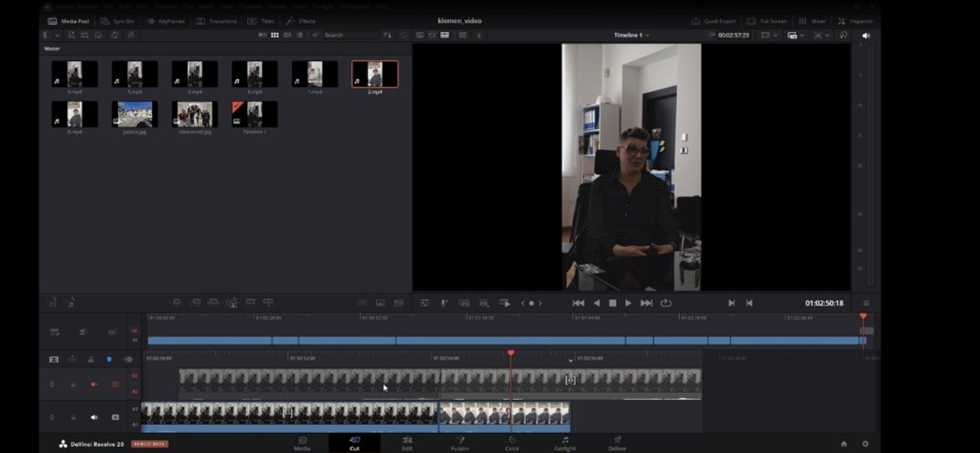This screenshot has width=980, height=453.
Task: Click the playhead marker in lower timeline
Action: pyautogui.click(x=511, y=353)
